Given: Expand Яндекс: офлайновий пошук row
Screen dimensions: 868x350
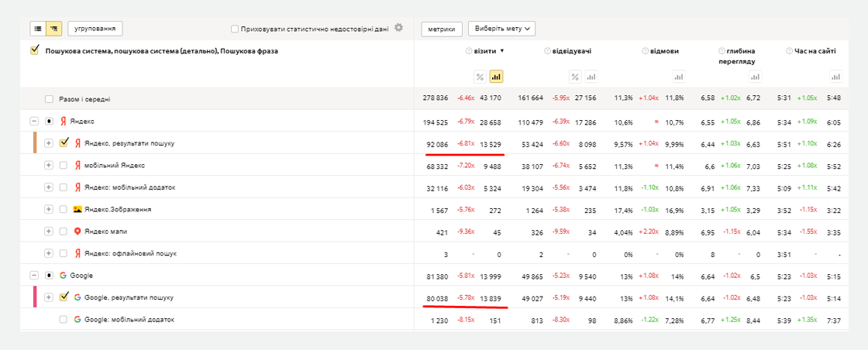Looking at the screenshot, I should click(49, 253).
